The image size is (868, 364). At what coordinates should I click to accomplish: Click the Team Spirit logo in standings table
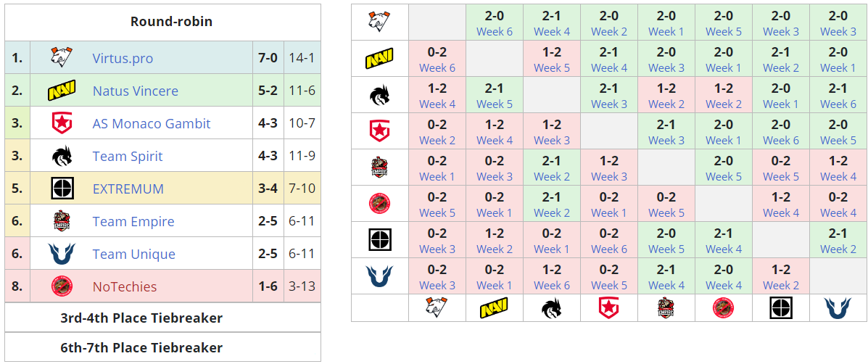click(x=62, y=156)
